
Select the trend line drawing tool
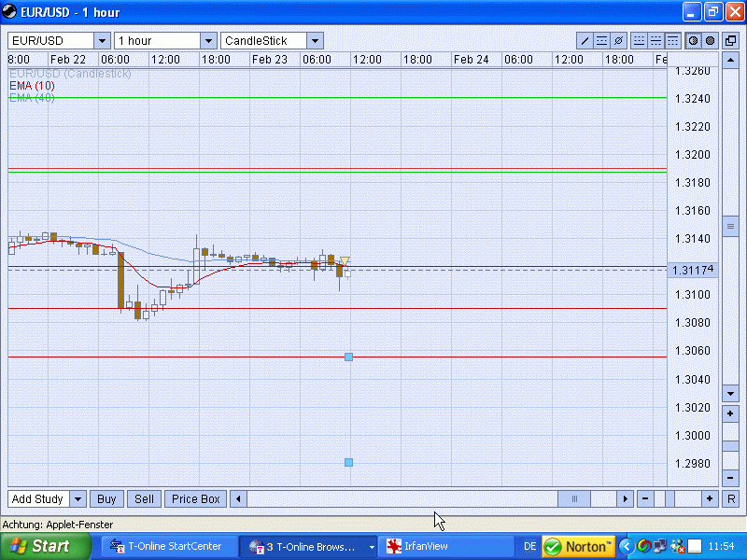click(585, 41)
